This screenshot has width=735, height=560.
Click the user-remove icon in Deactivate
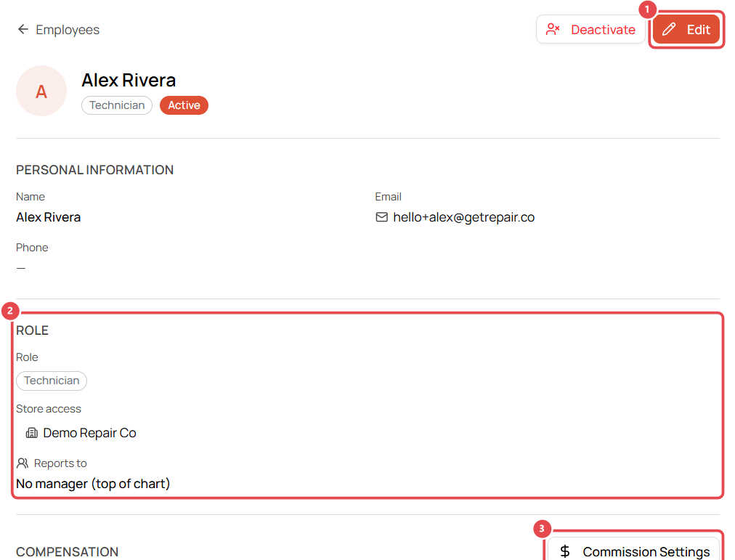coord(553,30)
